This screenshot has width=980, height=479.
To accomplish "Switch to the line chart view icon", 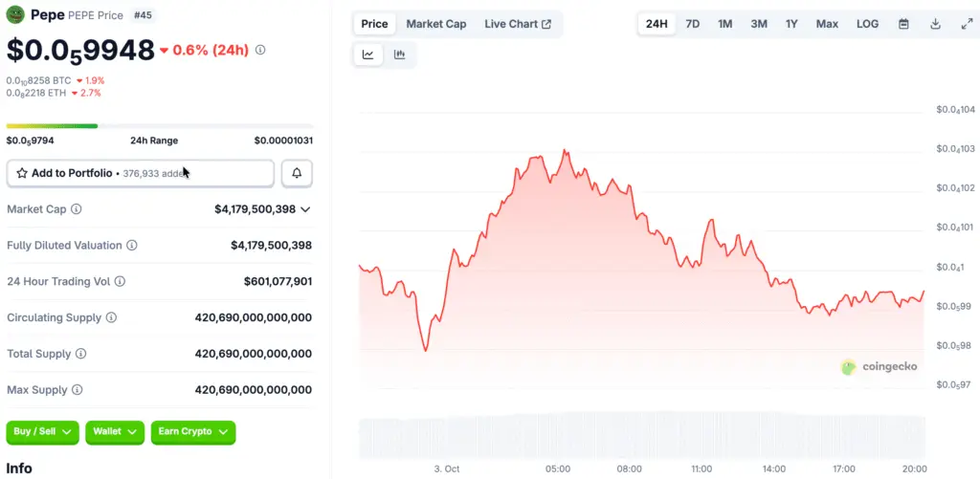I will (x=367, y=54).
